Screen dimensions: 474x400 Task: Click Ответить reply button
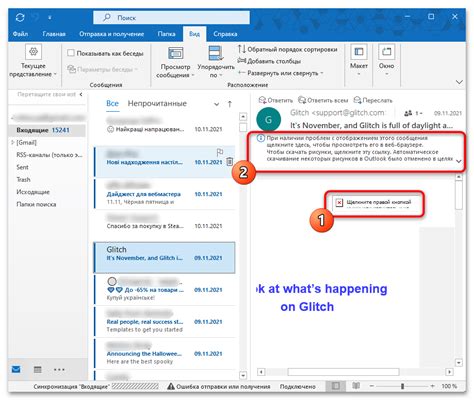click(x=276, y=100)
